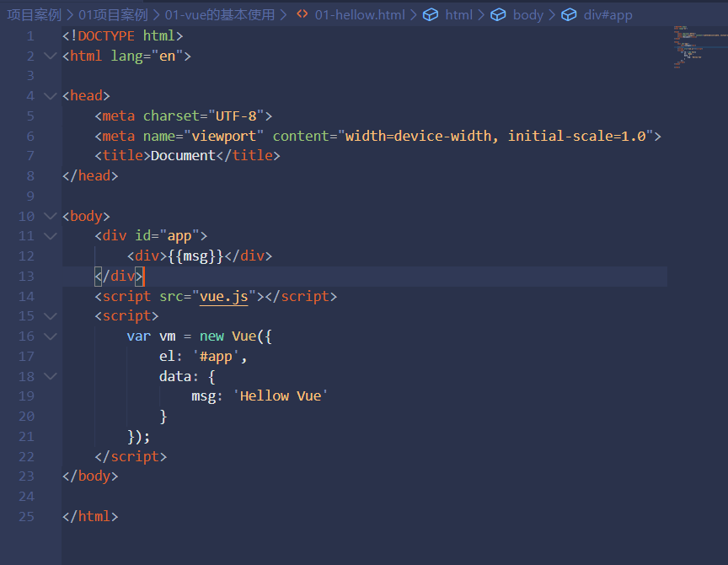Click the var vm declaration
Screen dimensions: 728x565
(x=152, y=336)
